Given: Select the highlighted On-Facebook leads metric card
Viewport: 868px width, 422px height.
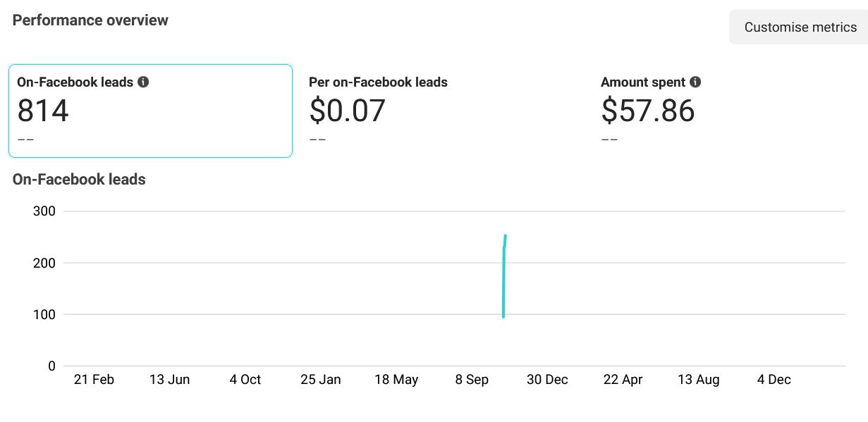Looking at the screenshot, I should click(150, 111).
